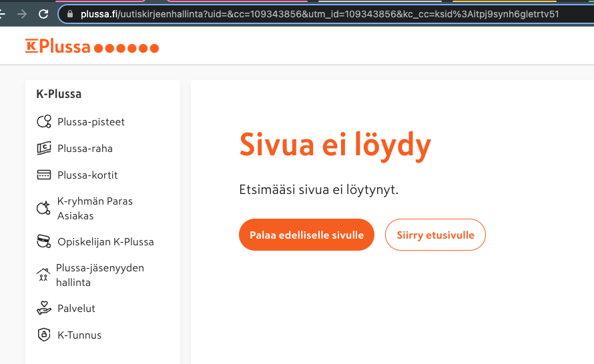Click the Palaa edelliselle sivulle button
This screenshot has width=594, height=364.
[x=306, y=235]
